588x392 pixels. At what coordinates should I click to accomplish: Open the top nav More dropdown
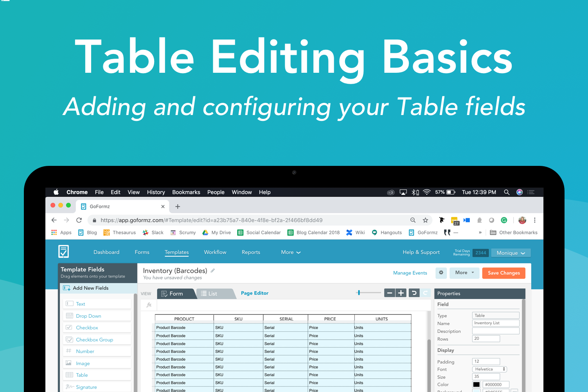(291, 252)
